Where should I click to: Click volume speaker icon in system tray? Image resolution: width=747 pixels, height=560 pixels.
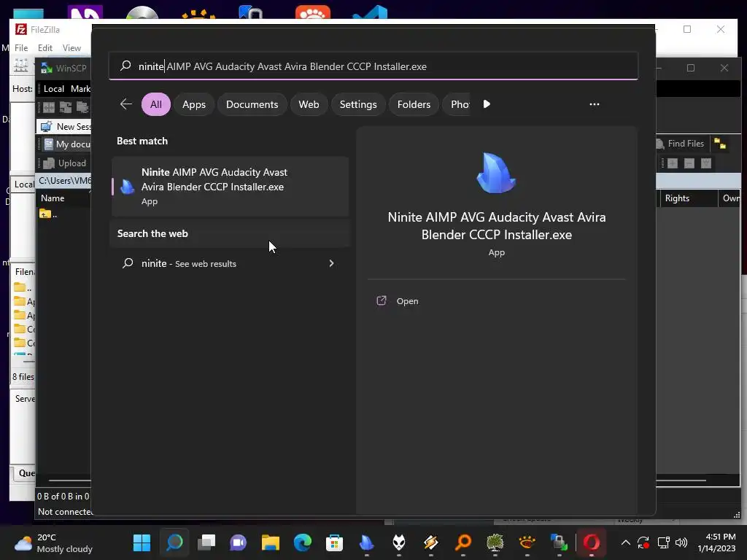681,542
